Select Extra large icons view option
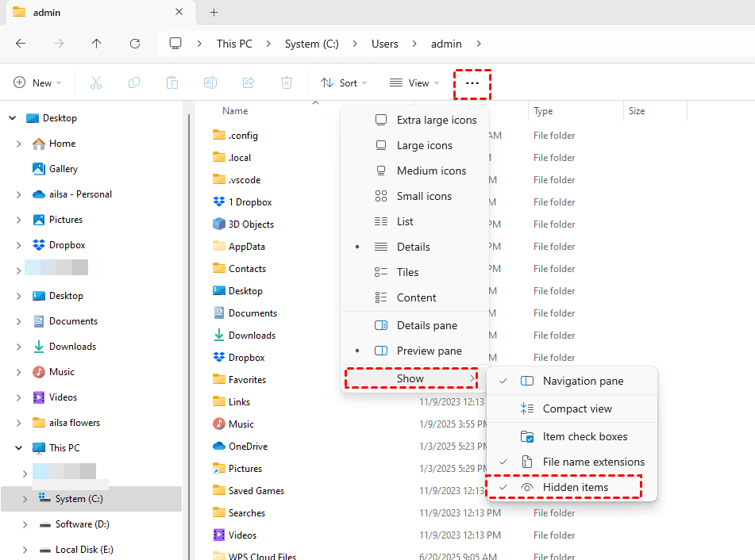This screenshot has height=560, width=755. (x=436, y=120)
